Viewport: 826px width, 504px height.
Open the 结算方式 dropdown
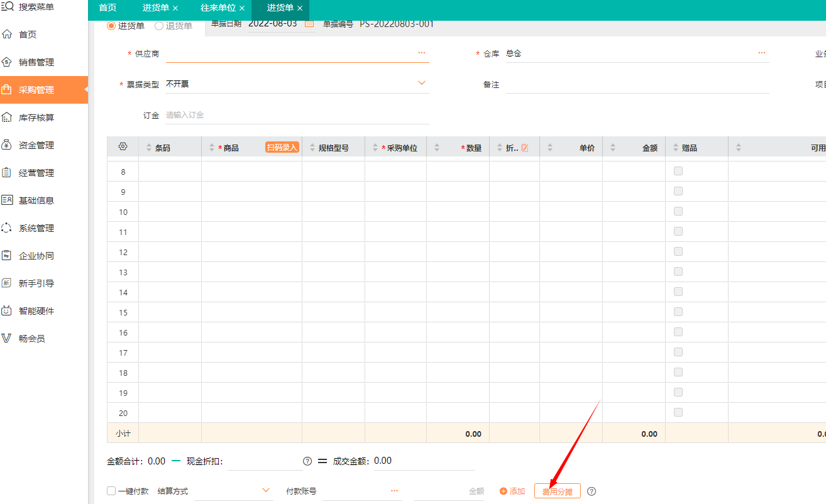coord(266,491)
